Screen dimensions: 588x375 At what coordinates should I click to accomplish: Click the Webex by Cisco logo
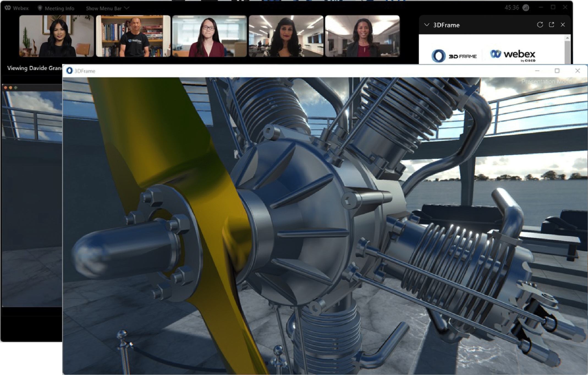(x=513, y=55)
